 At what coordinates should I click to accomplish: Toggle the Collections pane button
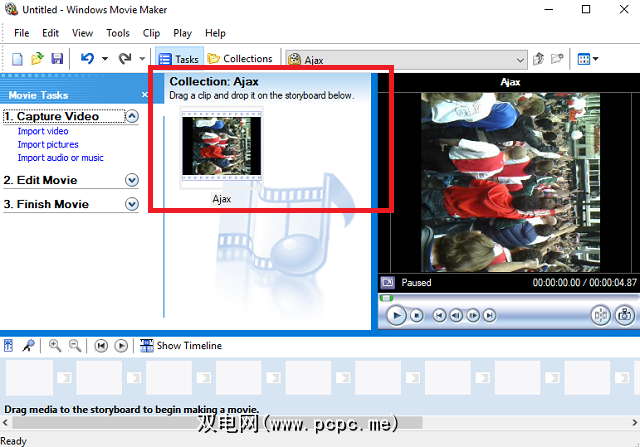[240, 59]
